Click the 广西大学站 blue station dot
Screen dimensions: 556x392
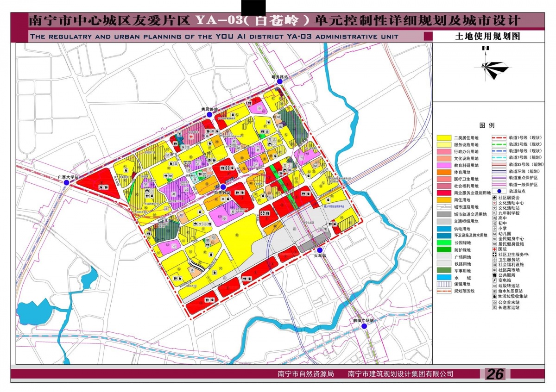coord(67,183)
